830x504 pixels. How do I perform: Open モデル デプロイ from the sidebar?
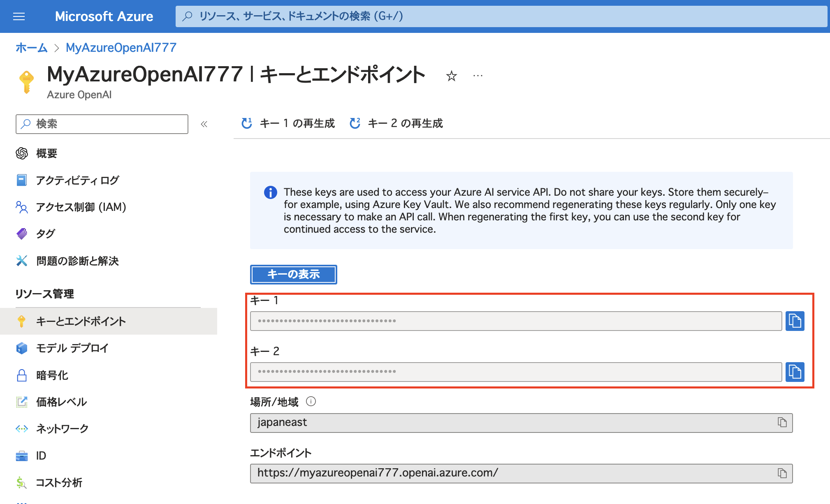pyautogui.click(x=72, y=348)
